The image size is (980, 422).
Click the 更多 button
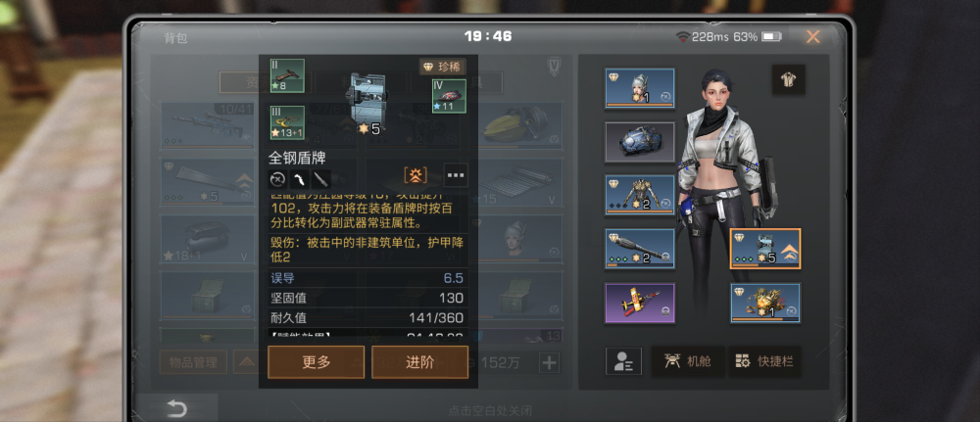click(x=317, y=362)
